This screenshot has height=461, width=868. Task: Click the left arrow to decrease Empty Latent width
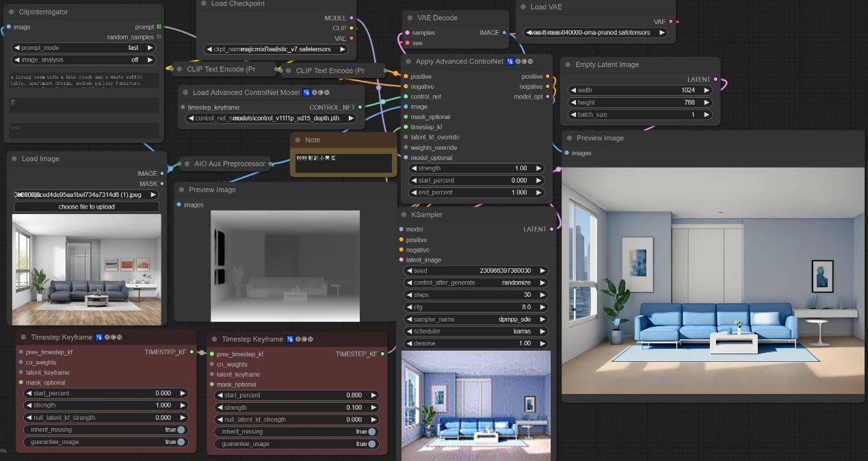pyautogui.click(x=572, y=90)
